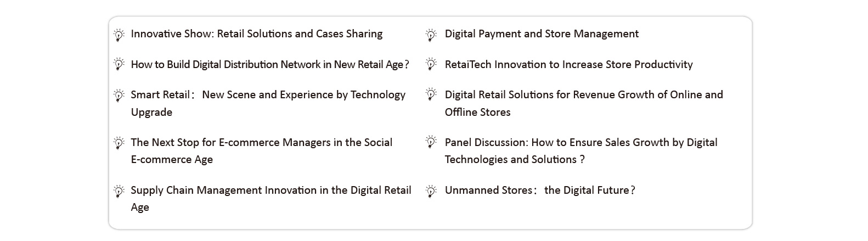This screenshot has height=241, width=868.
Task: Click the lightbulb icon beside Innovative Show
Action: (119, 35)
